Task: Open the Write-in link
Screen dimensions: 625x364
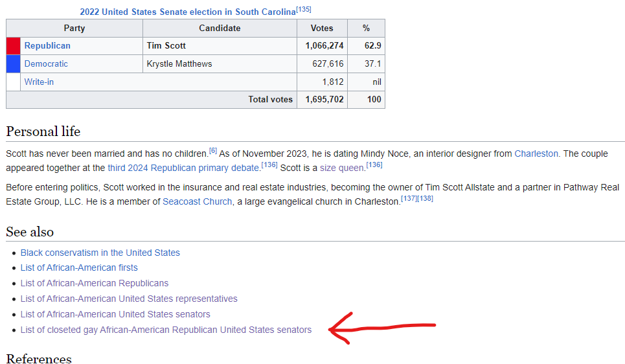Action: (x=39, y=82)
